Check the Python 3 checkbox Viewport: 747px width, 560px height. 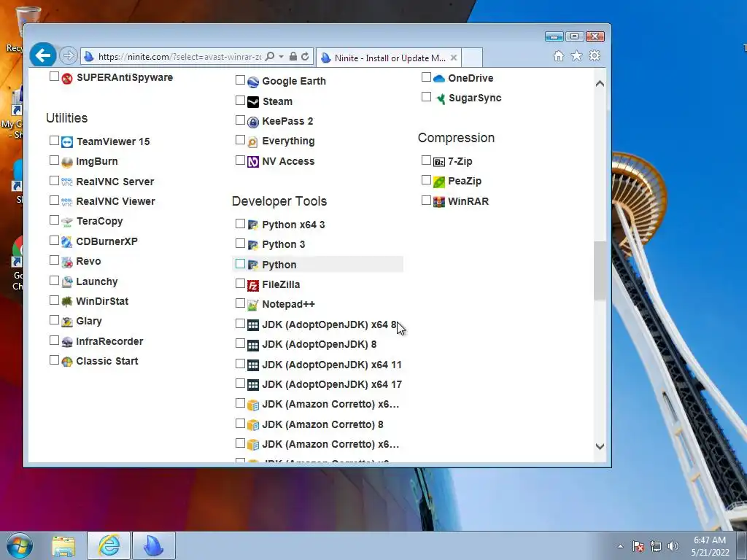(x=240, y=244)
